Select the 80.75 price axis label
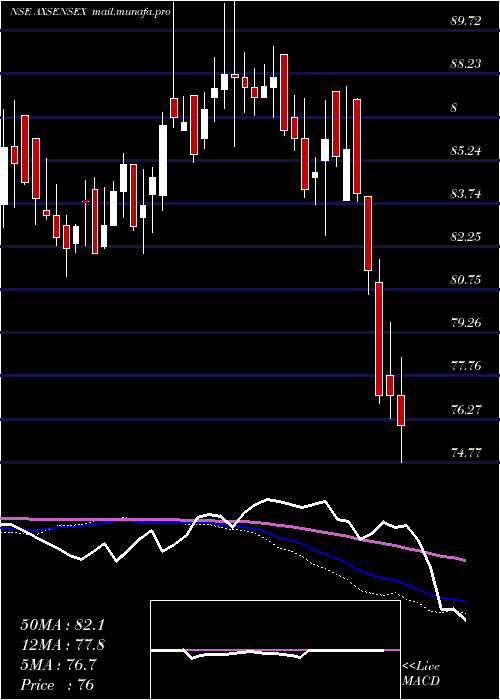 [466, 280]
